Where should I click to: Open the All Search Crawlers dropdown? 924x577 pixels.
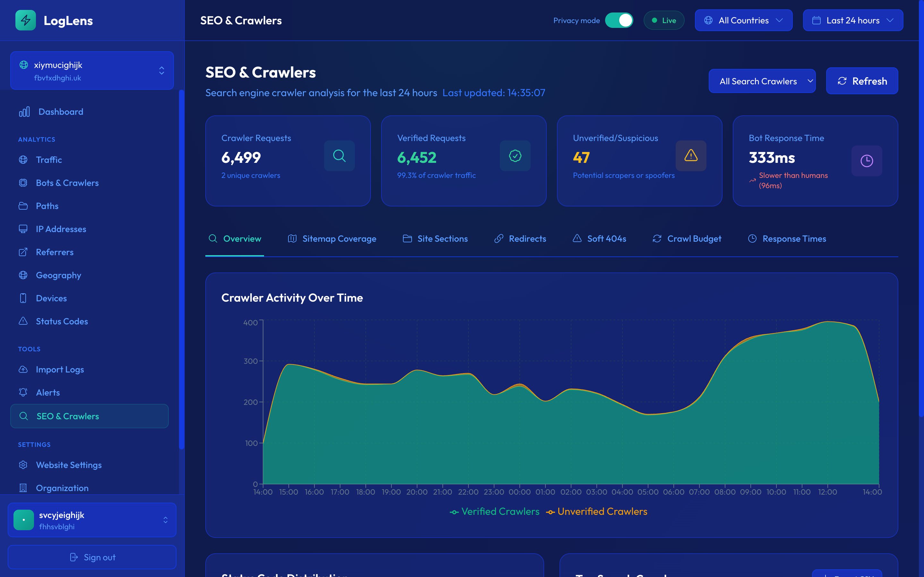762,81
